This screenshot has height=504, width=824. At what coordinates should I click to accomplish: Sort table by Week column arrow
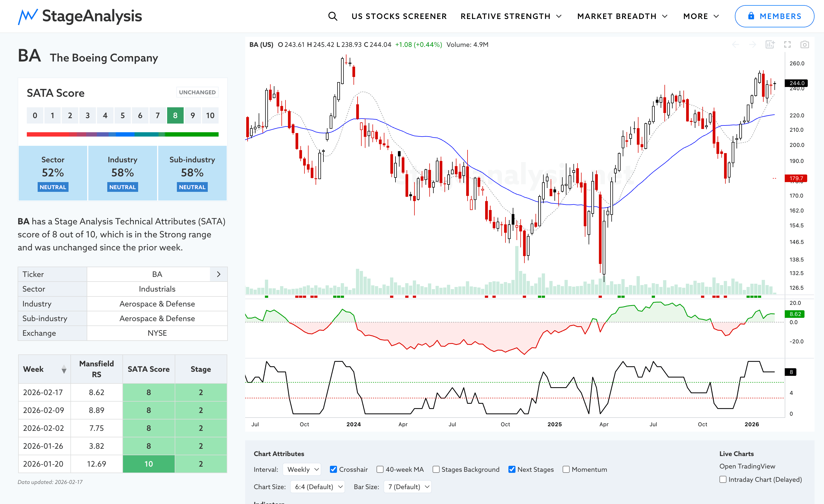point(64,369)
